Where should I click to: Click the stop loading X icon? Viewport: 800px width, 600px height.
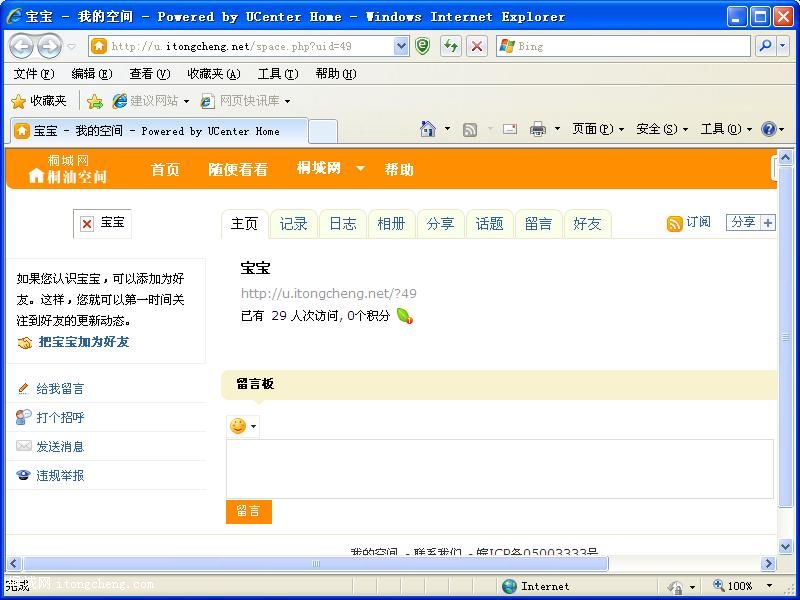click(477, 46)
